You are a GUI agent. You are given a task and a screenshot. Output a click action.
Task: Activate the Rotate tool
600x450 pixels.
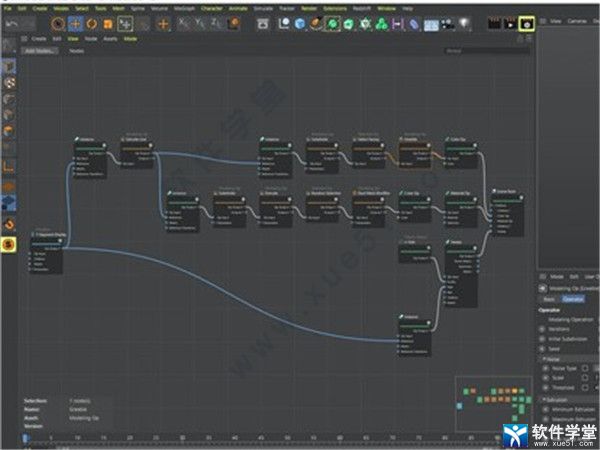point(92,24)
